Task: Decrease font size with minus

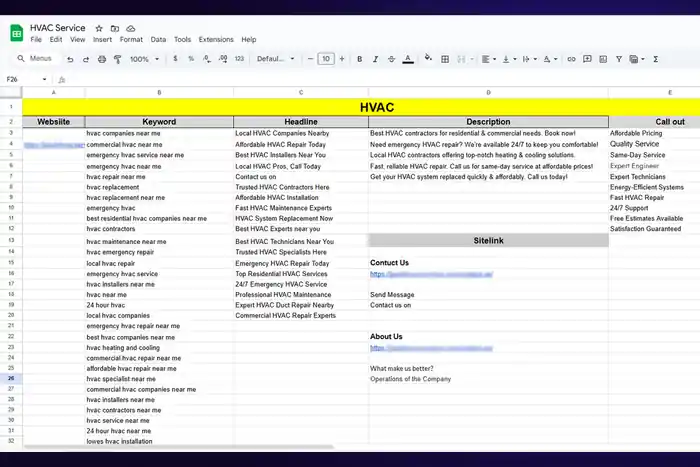Action: pyautogui.click(x=310, y=59)
